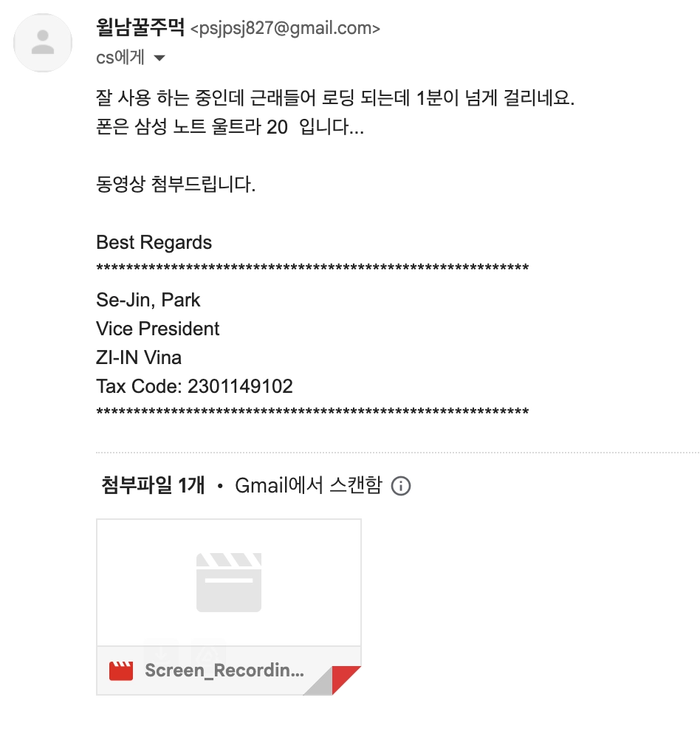The image size is (700, 734).
Task: Expand recipient details arrow beside cs에게
Action: pos(159,58)
